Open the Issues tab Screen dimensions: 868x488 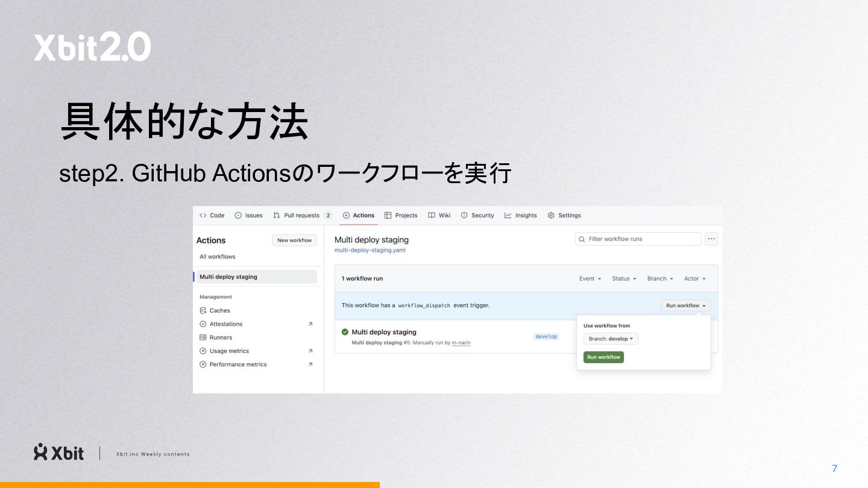(248, 215)
